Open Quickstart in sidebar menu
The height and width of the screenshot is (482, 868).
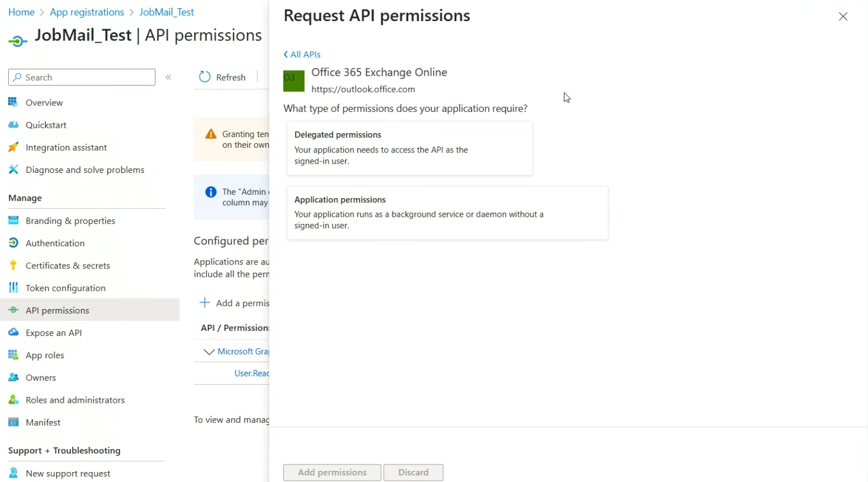pyautogui.click(x=46, y=125)
